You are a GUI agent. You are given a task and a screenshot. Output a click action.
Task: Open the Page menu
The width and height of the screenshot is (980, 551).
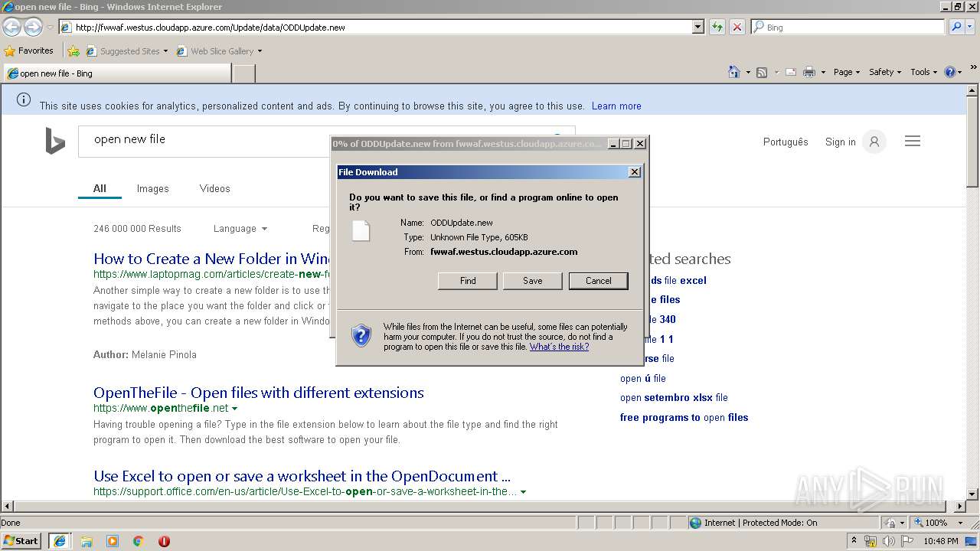tap(846, 72)
